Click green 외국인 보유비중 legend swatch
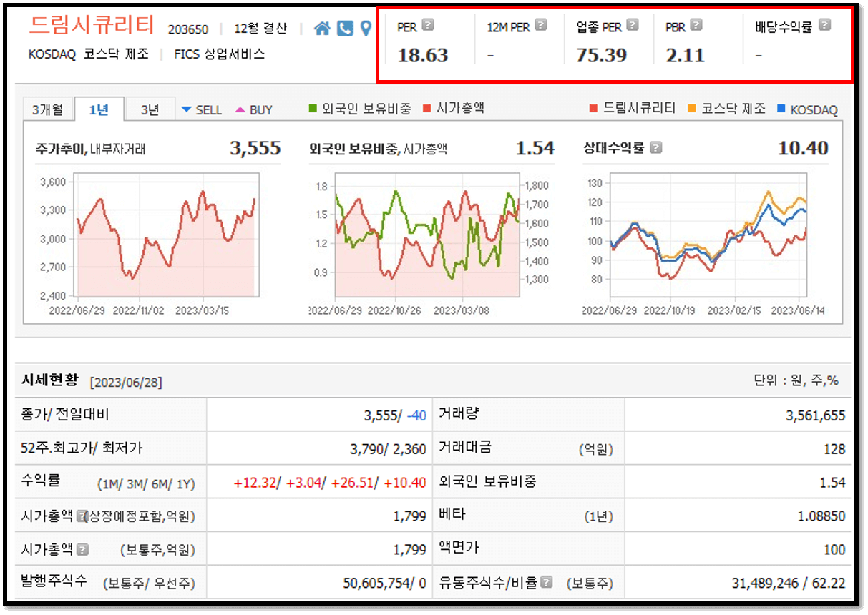Image resolution: width=868 pixels, height=615 pixels. pyautogui.click(x=313, y=109)
